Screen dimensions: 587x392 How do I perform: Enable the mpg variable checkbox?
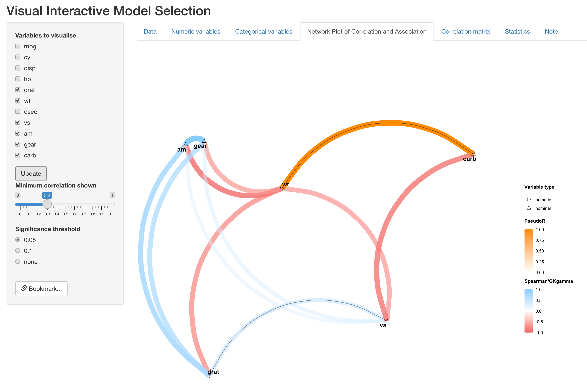(18, 46)
